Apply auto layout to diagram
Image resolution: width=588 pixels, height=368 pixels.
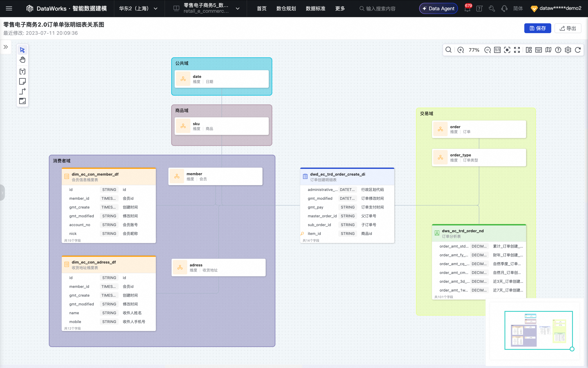click(529, 50)
